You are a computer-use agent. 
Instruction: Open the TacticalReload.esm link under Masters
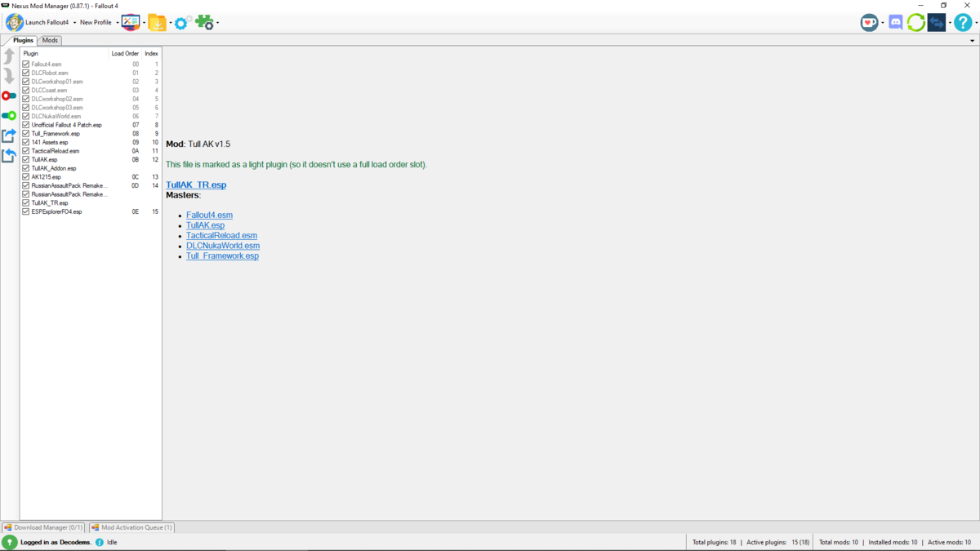click(x=221, y=236)
